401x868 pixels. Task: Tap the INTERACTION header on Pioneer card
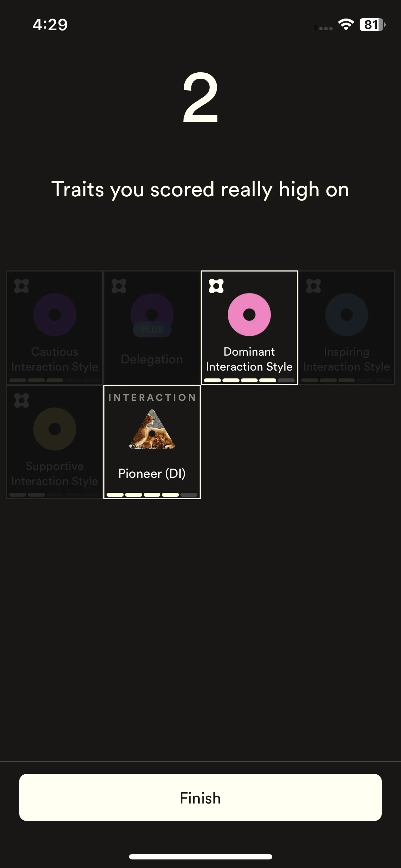point(152,398)
